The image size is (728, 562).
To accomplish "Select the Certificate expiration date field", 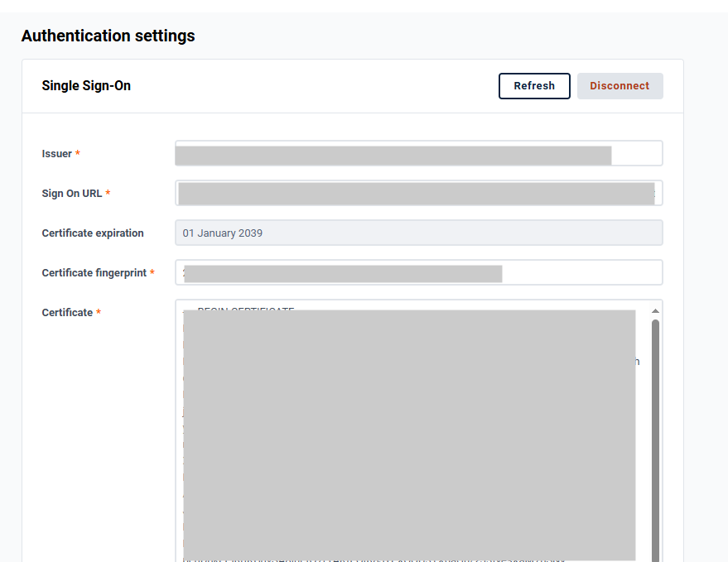I will (418, 233).
